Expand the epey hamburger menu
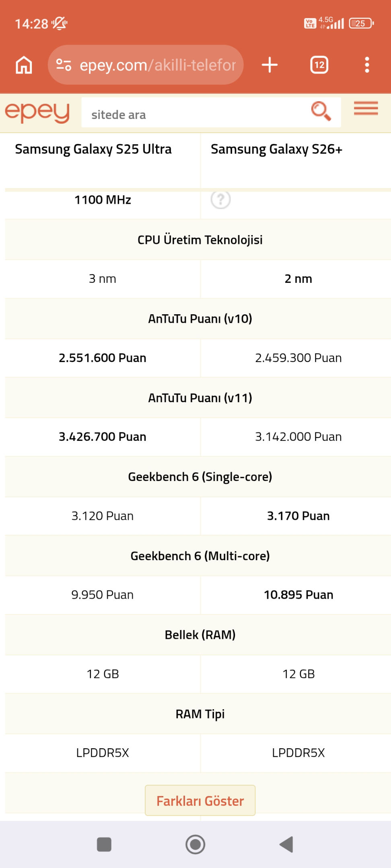The image size is (391, 868). (366, 108)
